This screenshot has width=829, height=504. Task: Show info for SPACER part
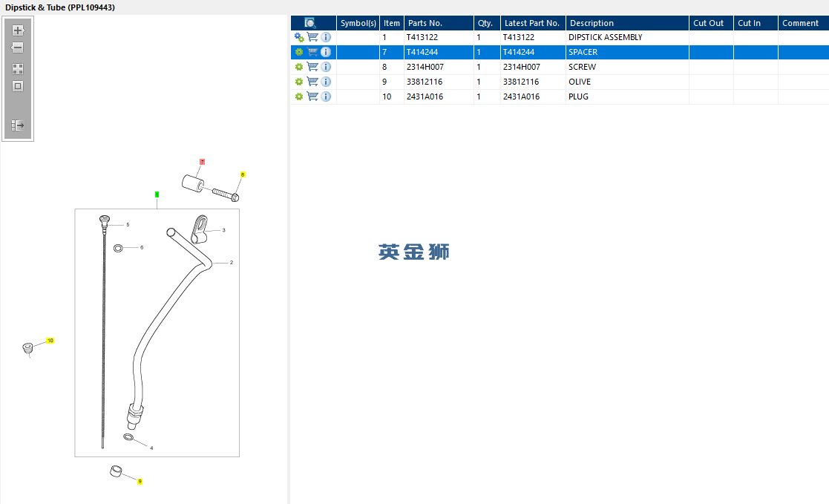tap(326, 52)
